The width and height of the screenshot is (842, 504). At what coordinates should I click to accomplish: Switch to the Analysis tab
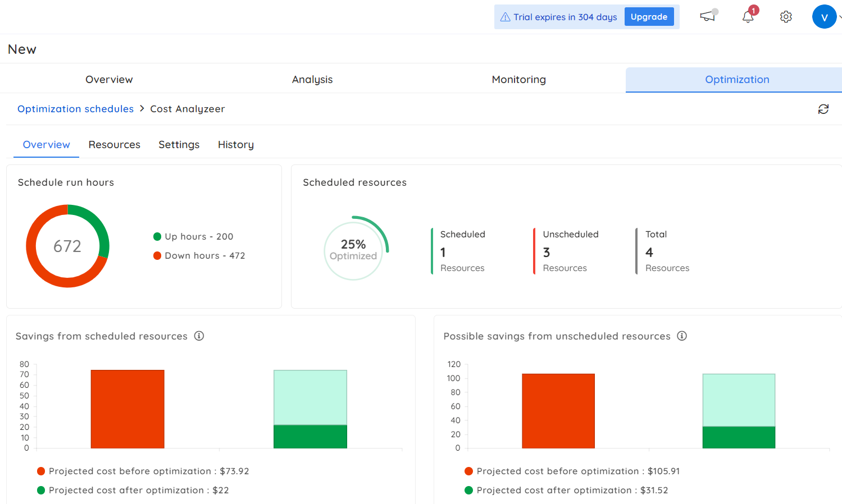click(312, 80)
